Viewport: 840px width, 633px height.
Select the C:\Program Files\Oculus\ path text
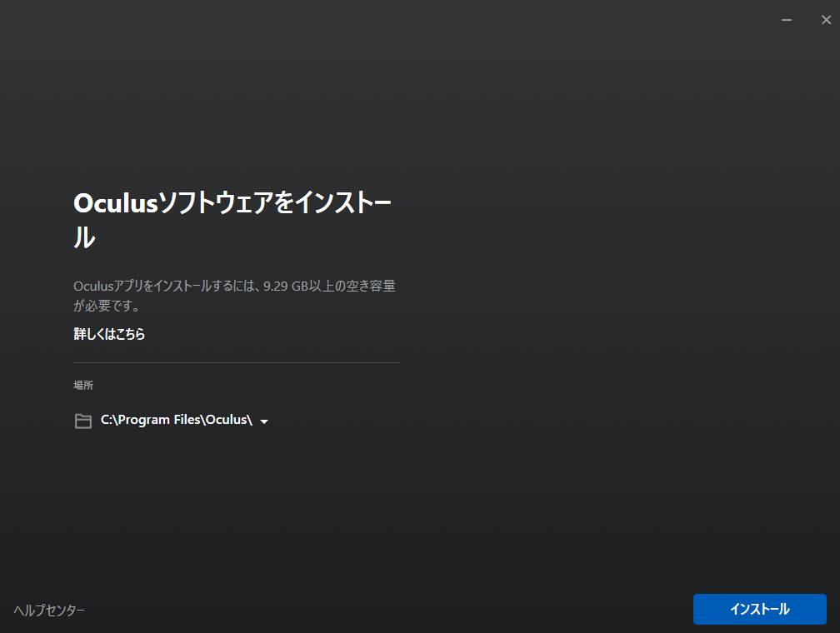[x=177, y=420]
